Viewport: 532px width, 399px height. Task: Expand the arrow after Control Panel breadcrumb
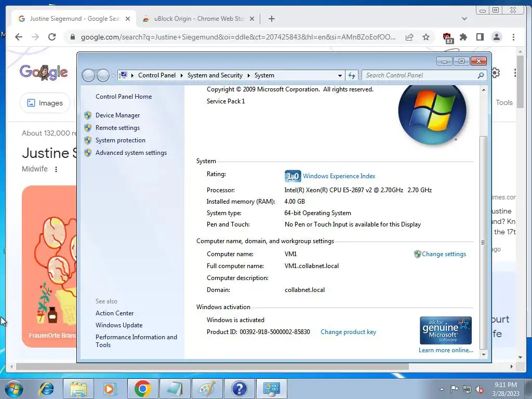(181, 75)
